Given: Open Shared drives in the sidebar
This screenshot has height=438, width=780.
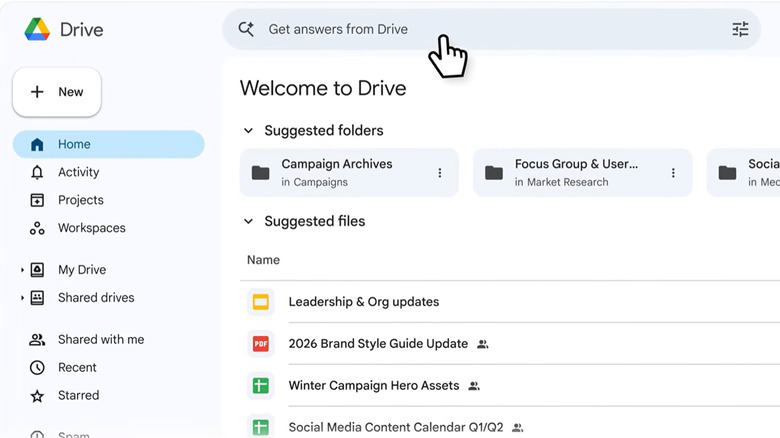Looking at the screenshot, I should tap(96, 298).
